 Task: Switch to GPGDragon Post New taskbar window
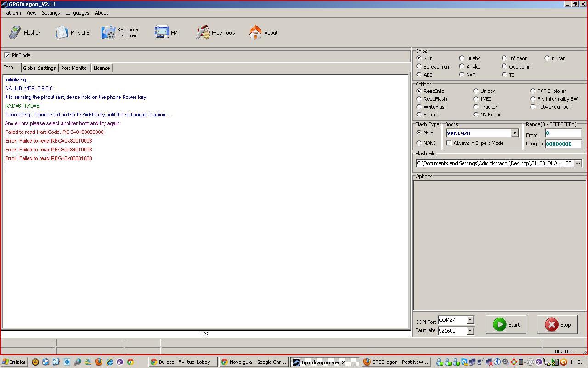pos(396,362)
